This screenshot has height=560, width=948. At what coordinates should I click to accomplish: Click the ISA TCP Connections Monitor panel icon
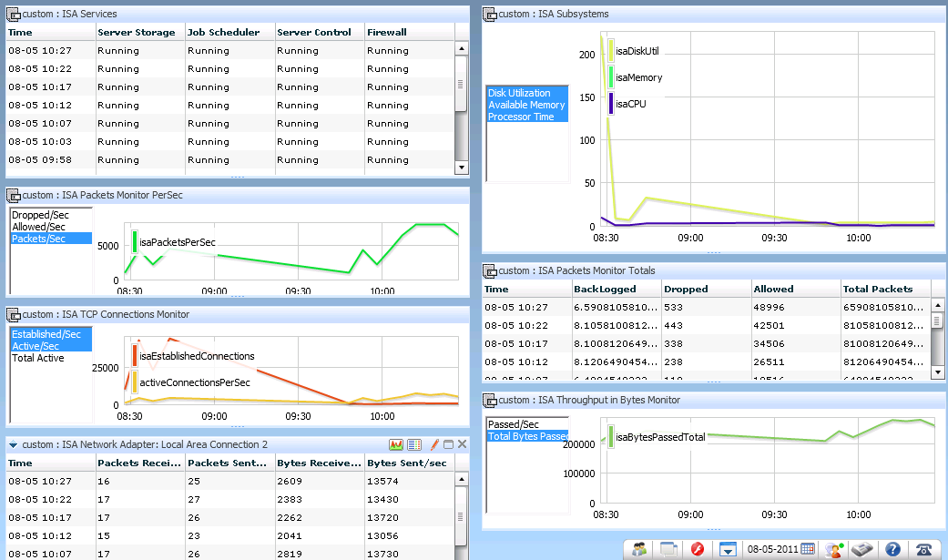point(14,314)
